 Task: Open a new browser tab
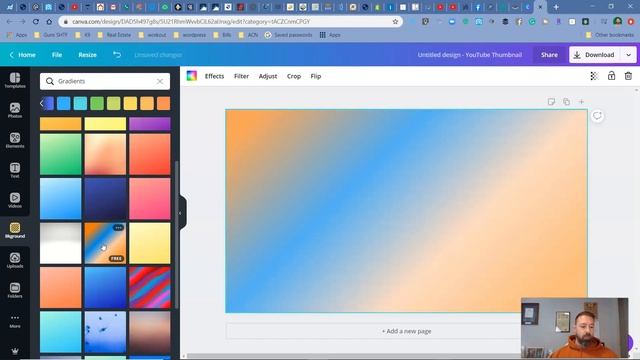(556, 7)
